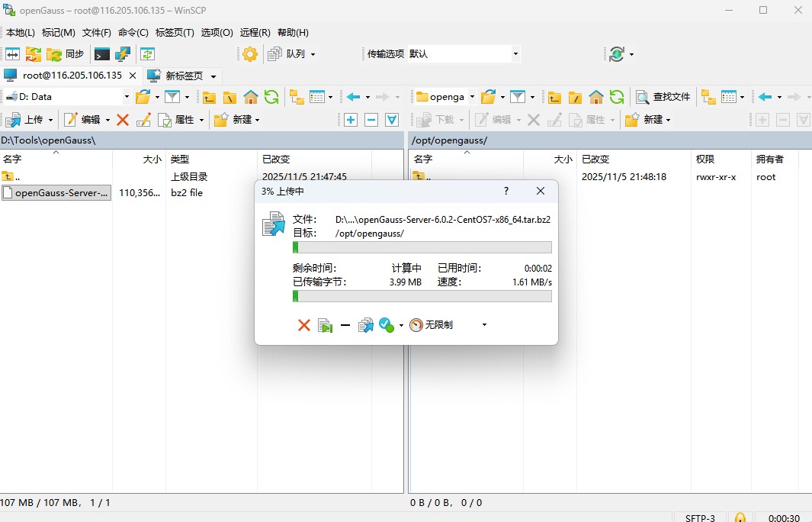The image size is (812, 522).
Task: Click the lock encryption icon in status bar
Action: tap(740, 517)
